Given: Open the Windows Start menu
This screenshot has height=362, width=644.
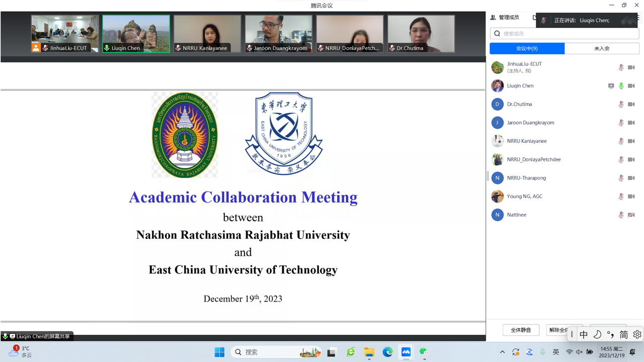Looking at the screenshot, I should [219, 352].
